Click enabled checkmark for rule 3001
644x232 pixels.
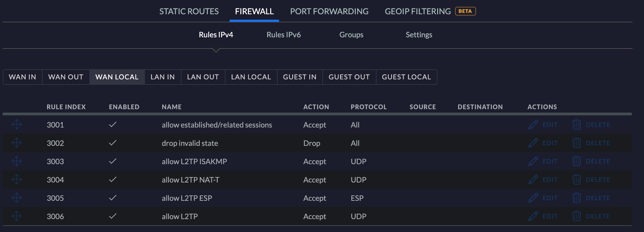pyautogui.click(x=113, y=125)
